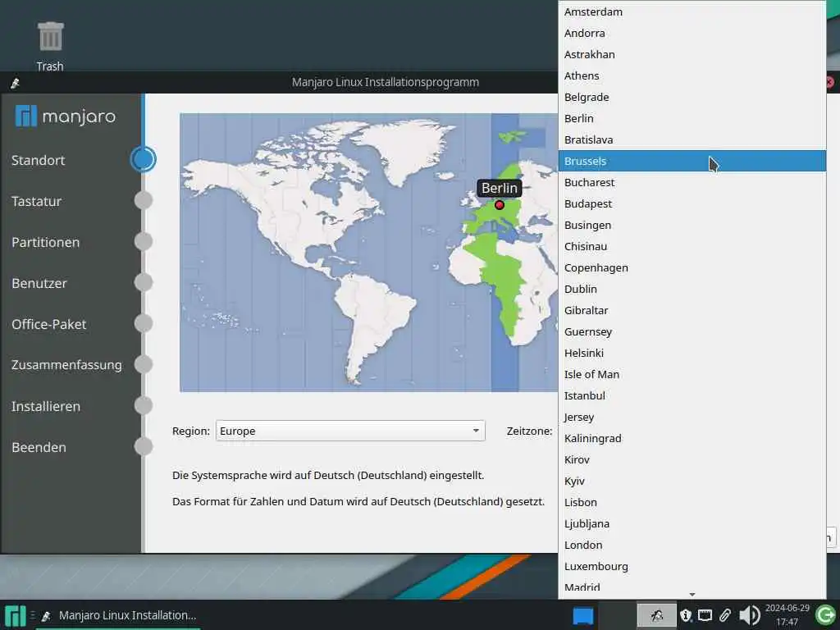Image resolution: width=840 pixels, height=630 pixels.
Task: Choose Luxembourg from dropdown list
Action: pos(692,566)
